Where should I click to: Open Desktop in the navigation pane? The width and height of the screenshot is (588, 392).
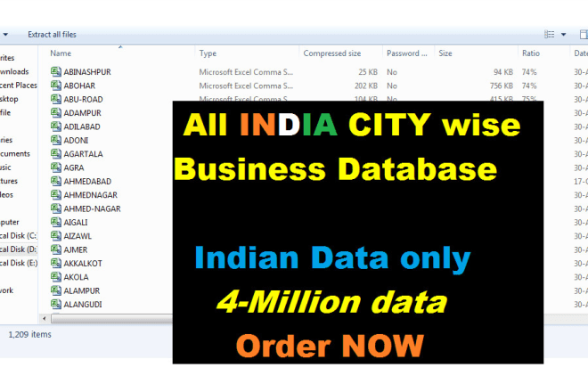click(9, 99)
